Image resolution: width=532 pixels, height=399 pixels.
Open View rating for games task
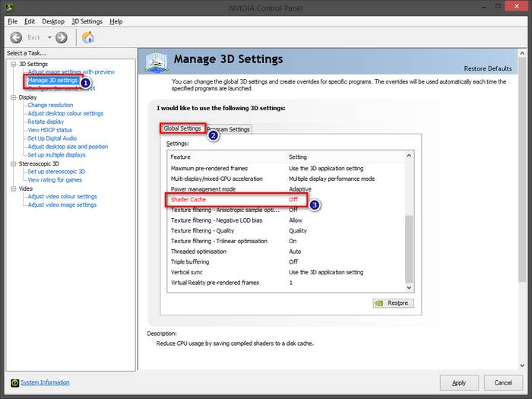point(55,180)
